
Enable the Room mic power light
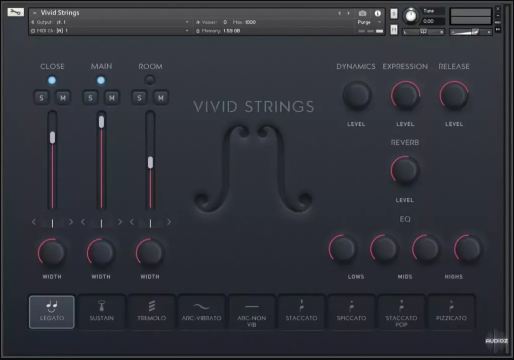(x=150, y=80)
